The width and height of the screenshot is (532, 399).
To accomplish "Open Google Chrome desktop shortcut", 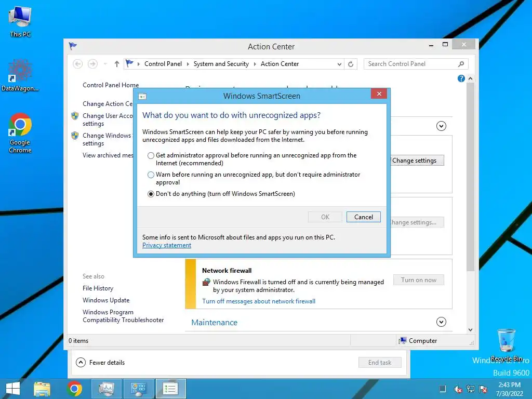I will click(x=20, y=133).
